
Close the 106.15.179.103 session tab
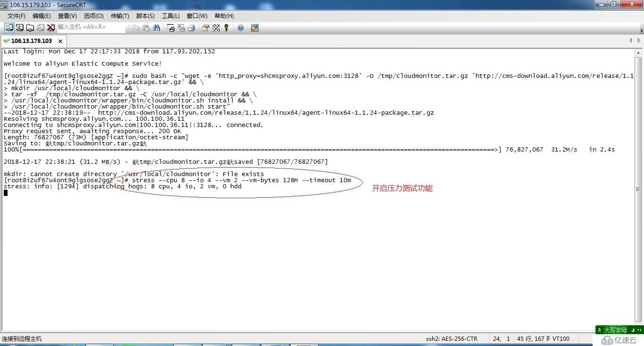tap(60, 42)
